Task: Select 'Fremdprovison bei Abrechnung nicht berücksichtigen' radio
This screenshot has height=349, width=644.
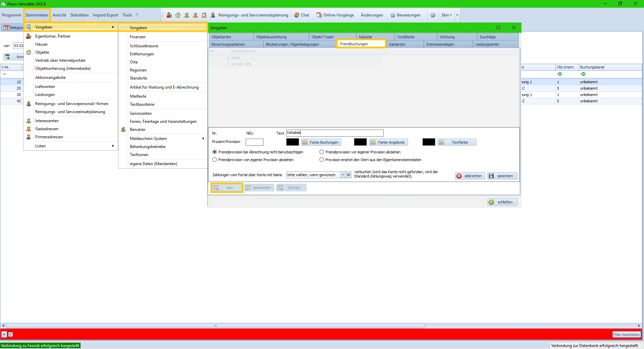Action: [215, 152]
